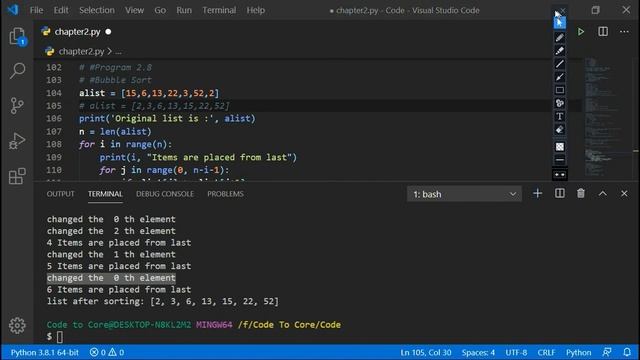Click errors and warnings count in status bar
Screen dimensions: 640x360
(x=107, y=352)
